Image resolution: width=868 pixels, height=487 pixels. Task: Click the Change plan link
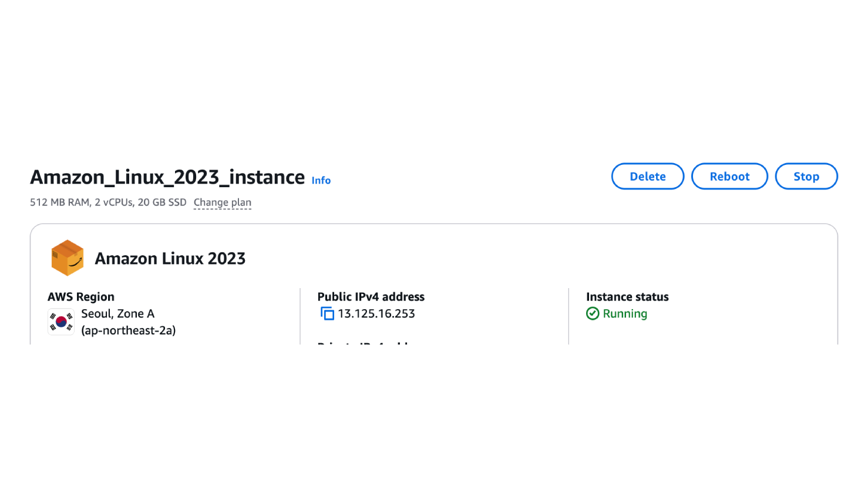pos(222,202)
